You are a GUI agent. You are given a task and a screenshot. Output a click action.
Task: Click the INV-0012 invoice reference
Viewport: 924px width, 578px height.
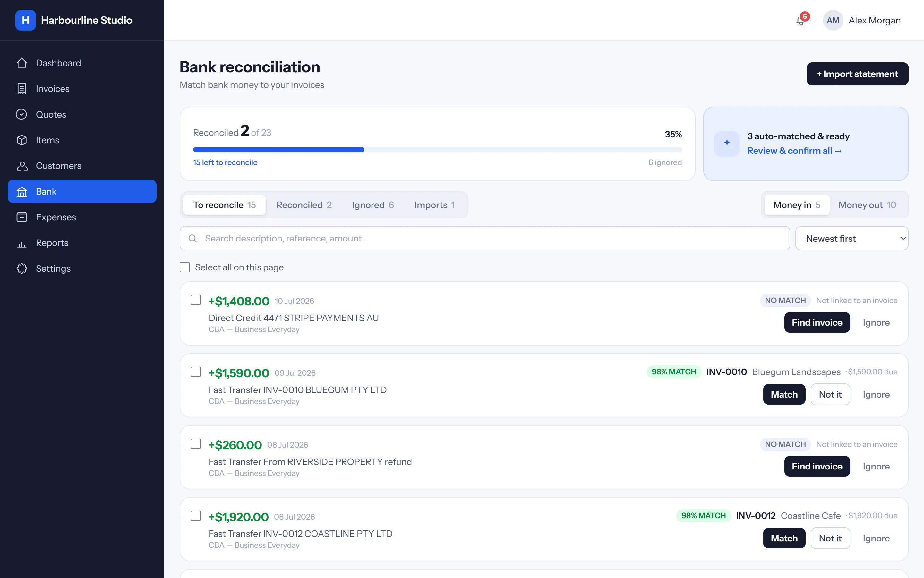(x=756, y=516)
